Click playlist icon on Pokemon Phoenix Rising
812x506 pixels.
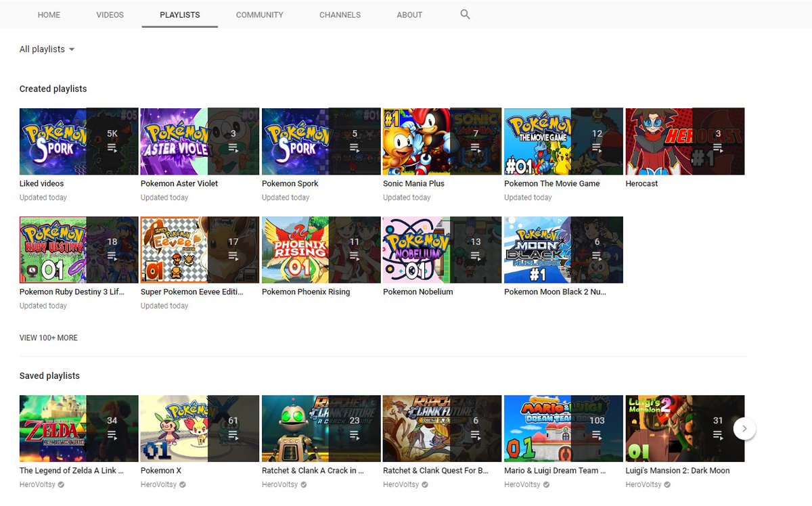tap(355, 256)
